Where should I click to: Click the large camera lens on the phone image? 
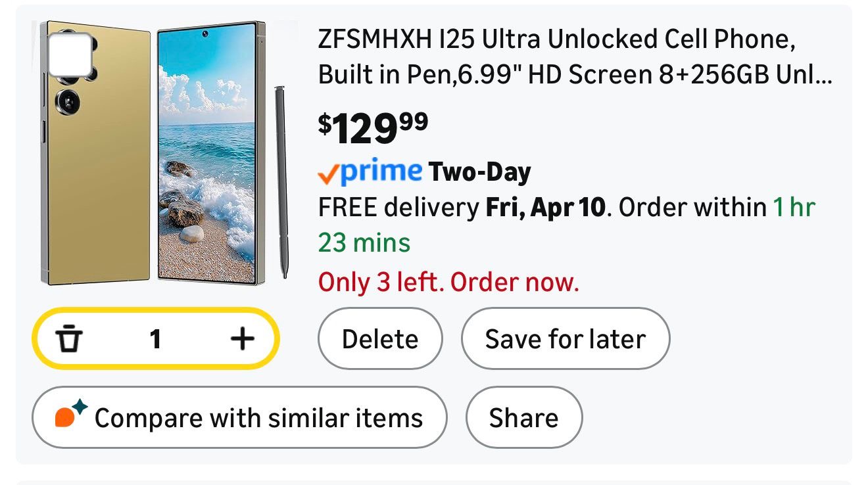[67, 101]
